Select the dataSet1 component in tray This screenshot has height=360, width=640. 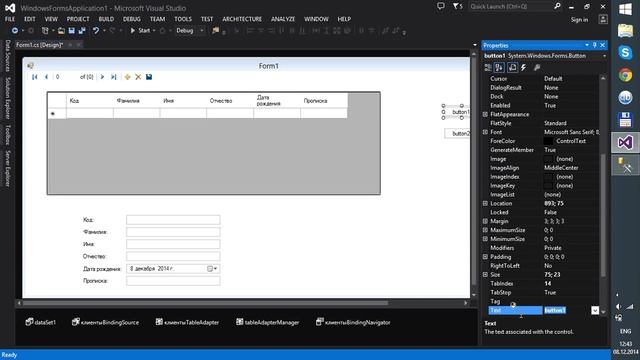point(40,322)
